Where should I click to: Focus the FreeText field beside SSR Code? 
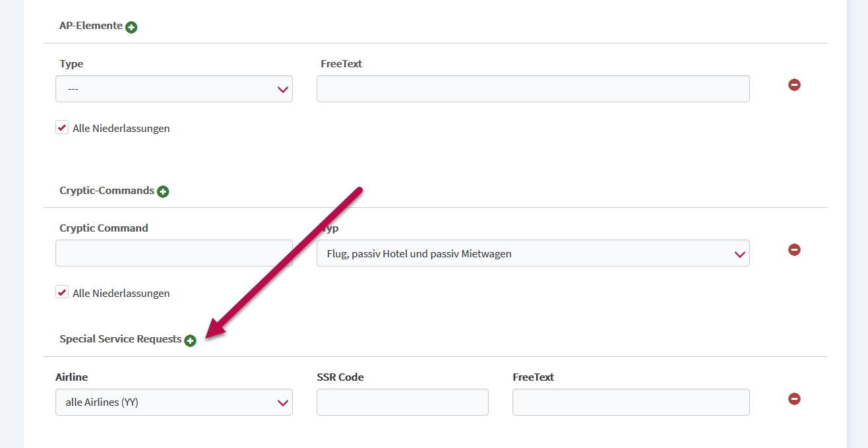click(631, 402)
